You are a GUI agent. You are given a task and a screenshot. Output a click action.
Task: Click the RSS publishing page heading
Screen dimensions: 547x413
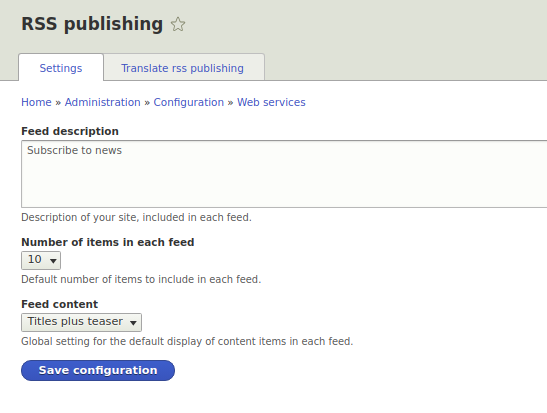tap(92, 24)
